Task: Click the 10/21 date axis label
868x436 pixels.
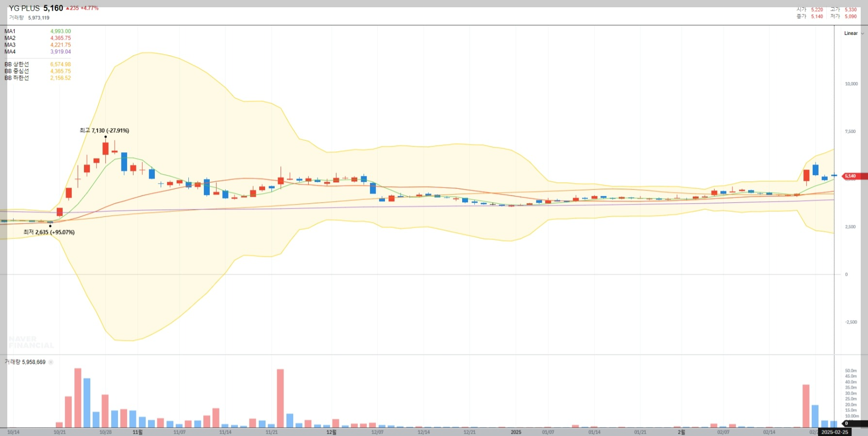Action: pyautogui.click(x=59, y=432)
